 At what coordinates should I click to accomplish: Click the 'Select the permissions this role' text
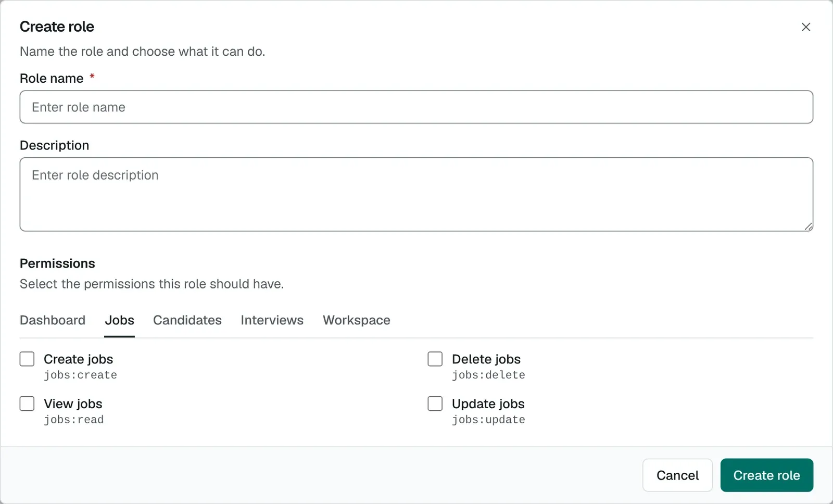click(x=152, y=284)
